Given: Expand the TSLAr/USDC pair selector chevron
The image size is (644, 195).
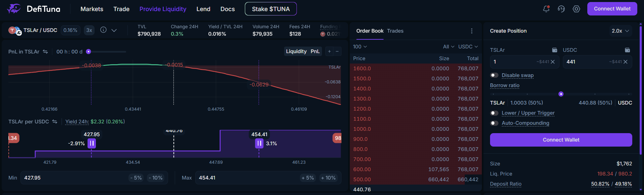Looking at the screenshot, I should pyautogui.click(x=114, y=30).
